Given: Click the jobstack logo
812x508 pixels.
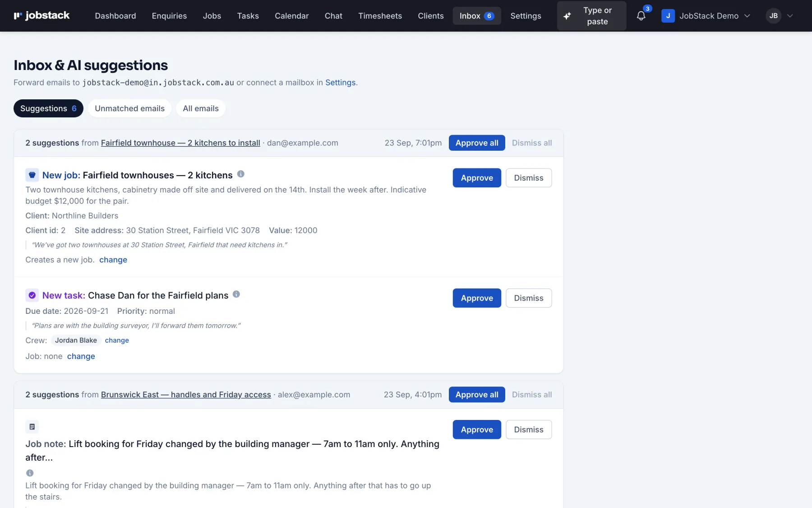Looking at the screenshot, I should click(42, 16).
